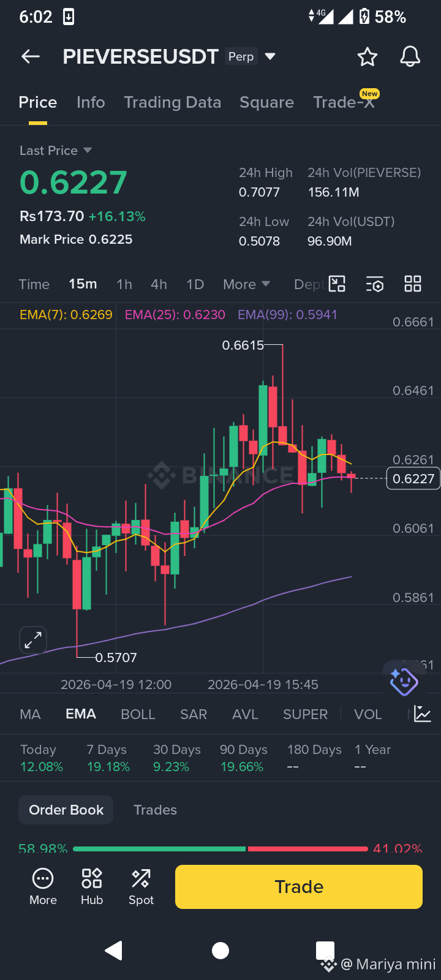This screenshot has height=980, width=441.
Task: Tap the 90 Days 19.66% change
Action: [244, 758]
